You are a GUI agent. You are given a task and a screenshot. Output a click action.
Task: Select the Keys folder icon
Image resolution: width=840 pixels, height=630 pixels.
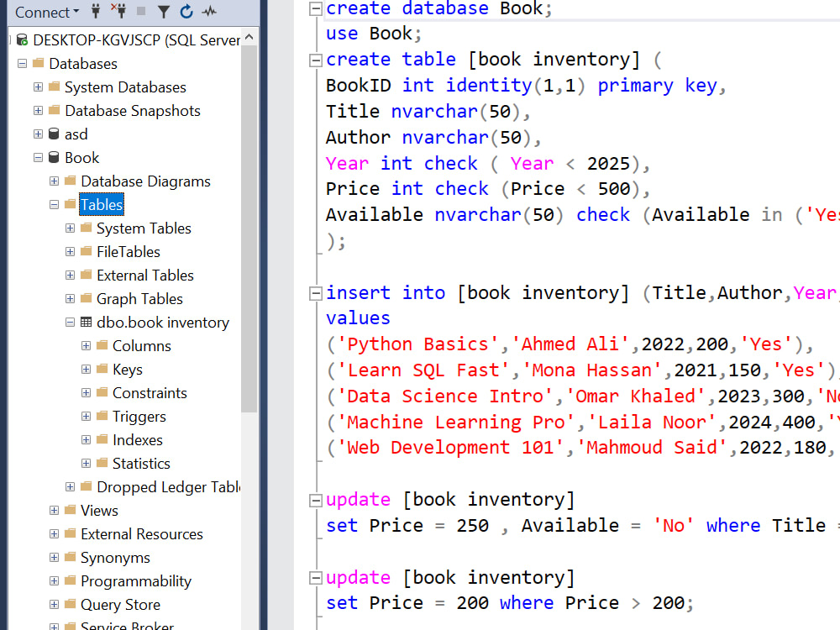pyautogui.click(x=102, y=369)
